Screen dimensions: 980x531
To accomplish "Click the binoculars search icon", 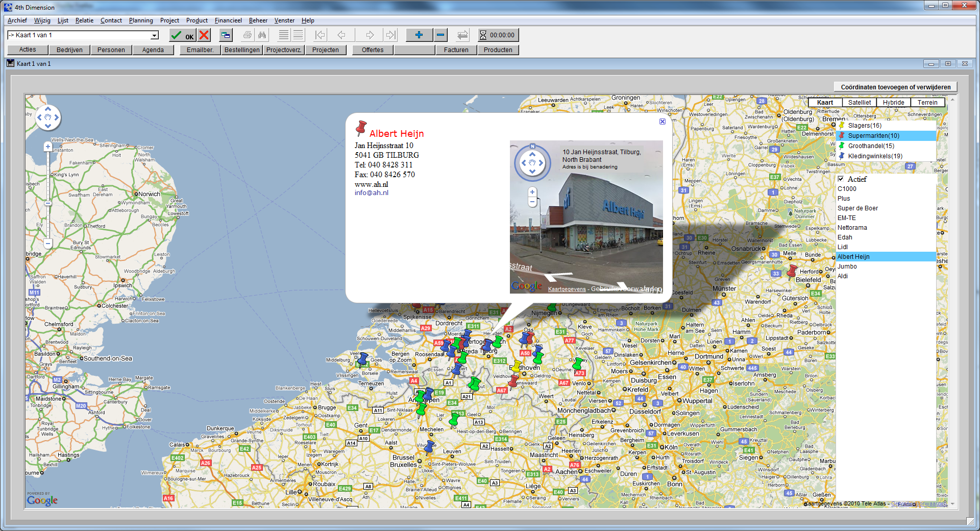I will [x=262, y=35].
